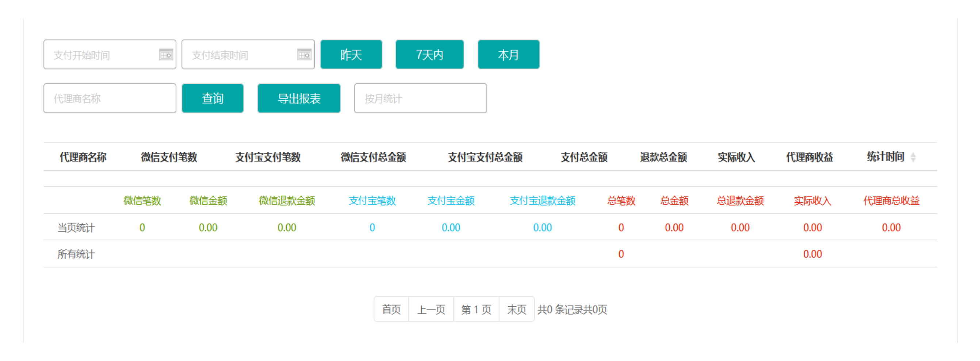Click green 微信退款金额 label
Image resolution: width=980 pixels, height=361 pixels.
point(287,200)
